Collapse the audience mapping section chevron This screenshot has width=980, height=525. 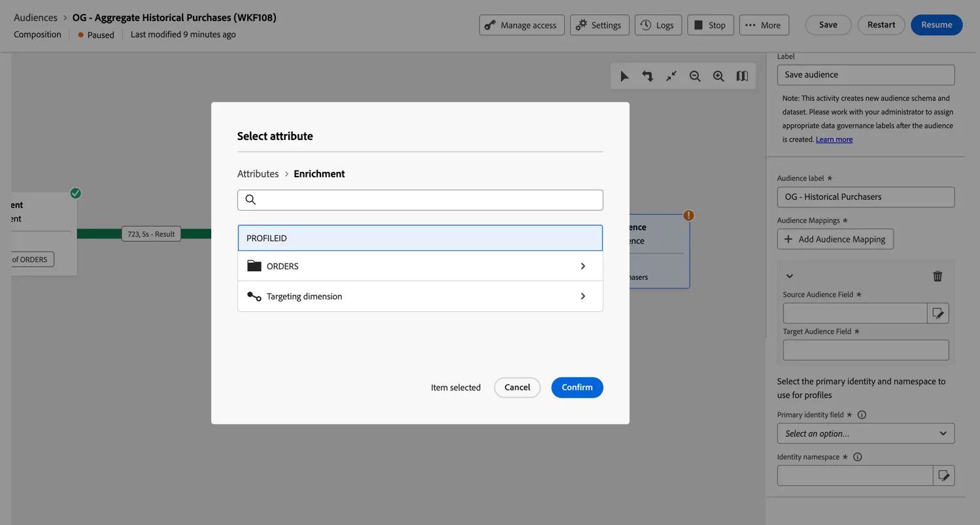(790, 276)
